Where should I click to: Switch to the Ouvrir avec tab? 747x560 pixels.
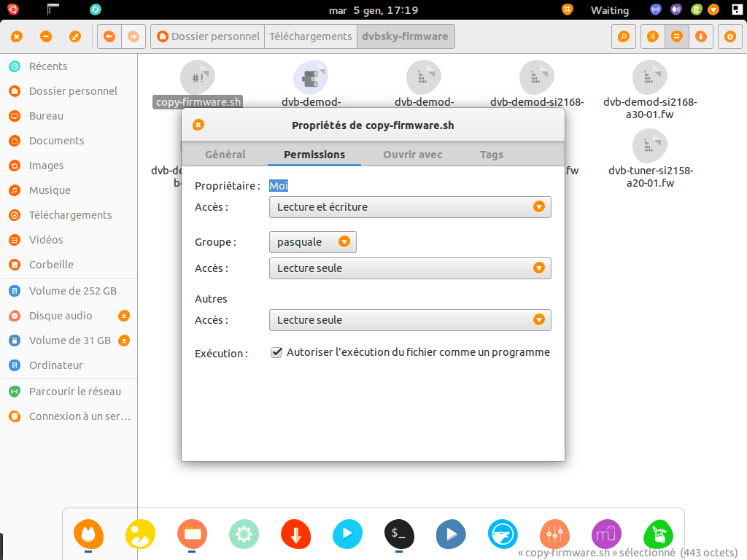pos(413,155)
